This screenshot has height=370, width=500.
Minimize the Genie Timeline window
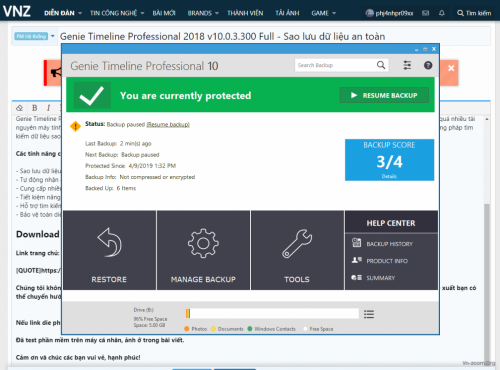coord(416,49)
